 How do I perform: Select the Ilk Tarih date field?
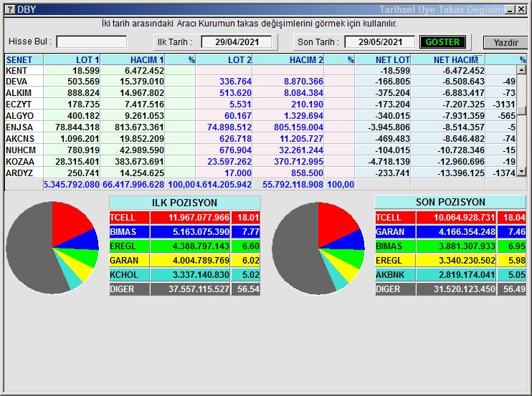[237, 42]
